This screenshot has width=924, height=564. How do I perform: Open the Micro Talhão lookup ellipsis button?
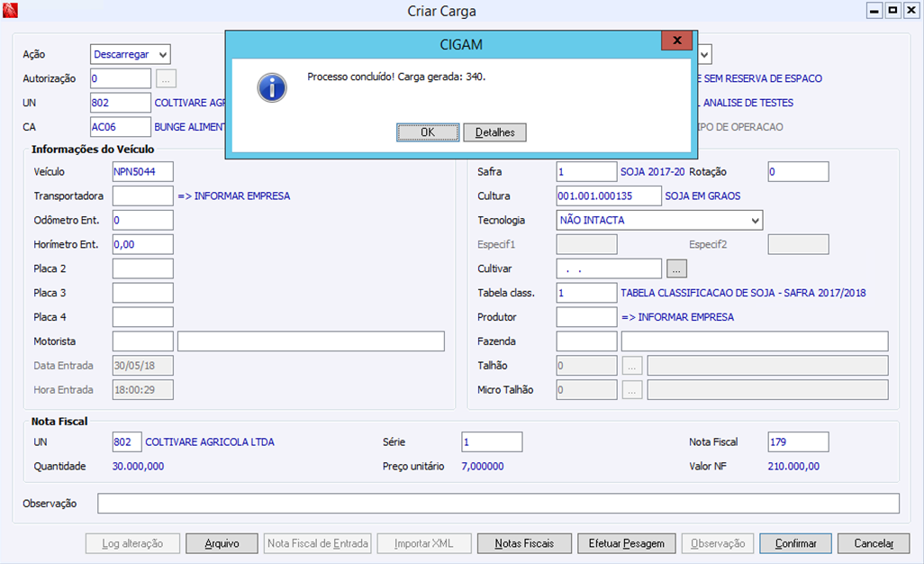point(631,390)
